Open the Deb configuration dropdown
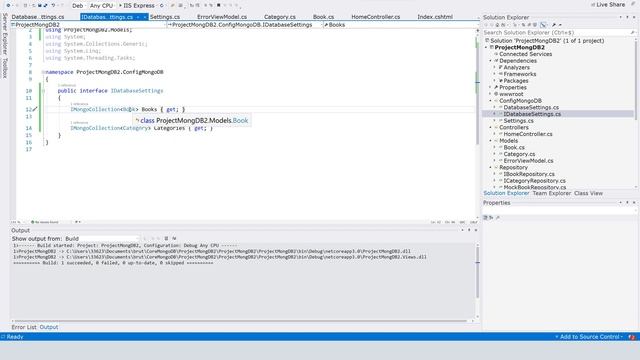640x360 pixels. [78, 5]
